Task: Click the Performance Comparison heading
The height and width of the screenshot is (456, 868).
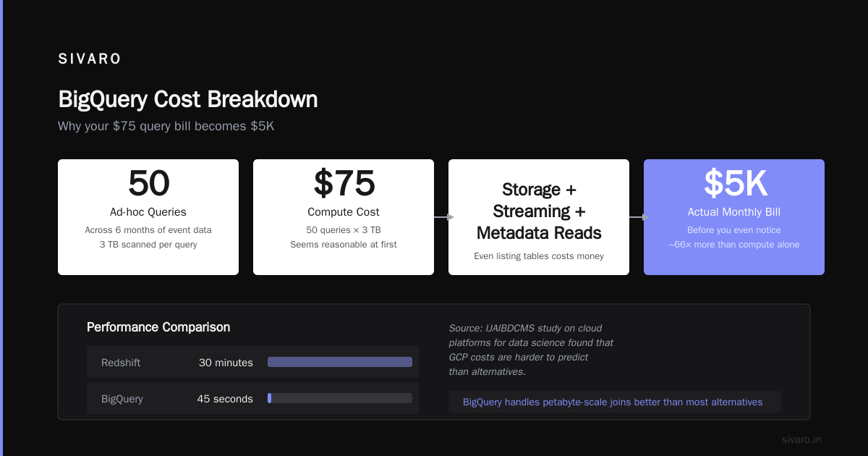Action: click(x=158, y=327)
